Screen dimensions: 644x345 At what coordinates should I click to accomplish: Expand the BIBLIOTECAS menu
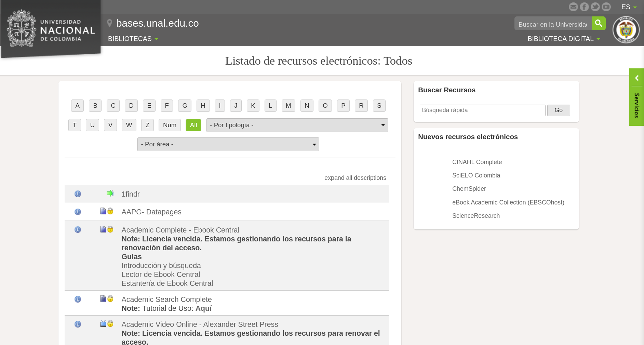click(x=133, y=39)
